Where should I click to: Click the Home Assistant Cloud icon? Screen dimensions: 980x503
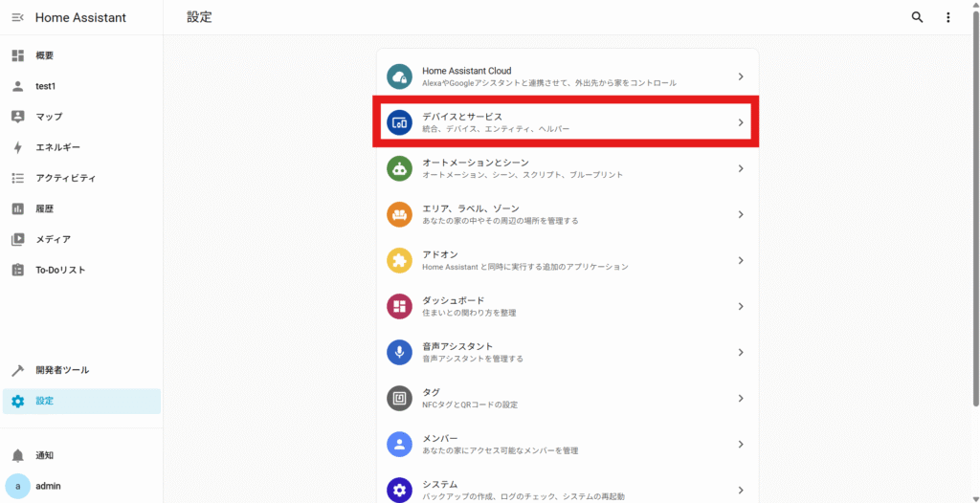(x=399, y=77)
